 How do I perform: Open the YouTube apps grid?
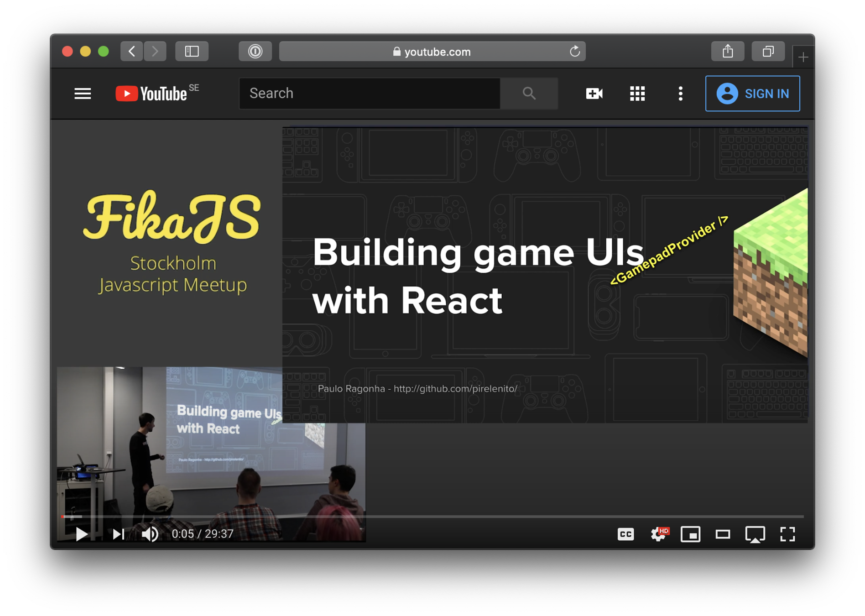click(637, 94)
